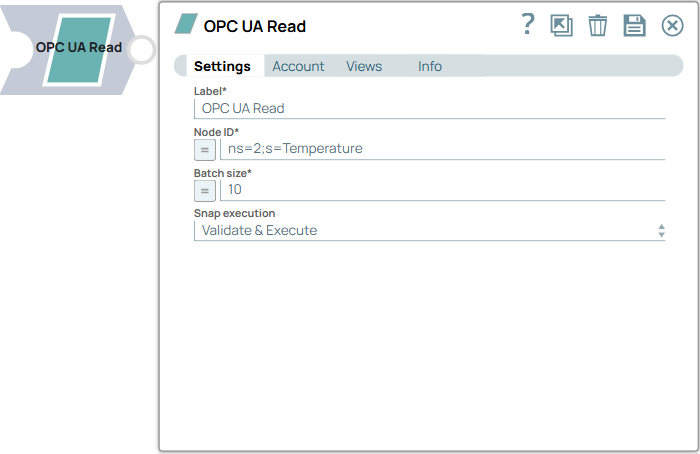Viewport: 700px width, 454px height.
Task: Click the OPC UA Read snap on canvas
Action: (78, 48)
